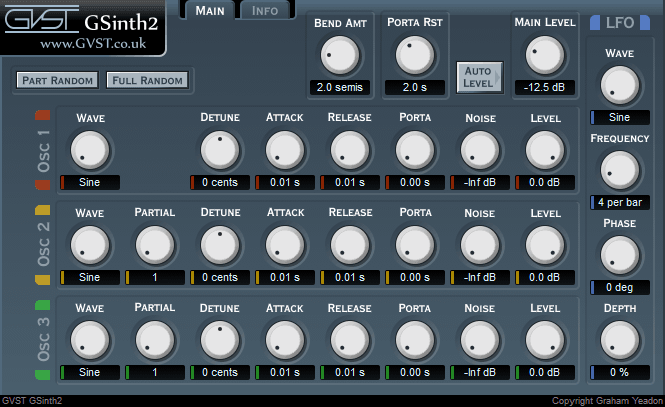
Task: Click the Main Level knob
Action: pyautogui.click(x=545, y=56)
